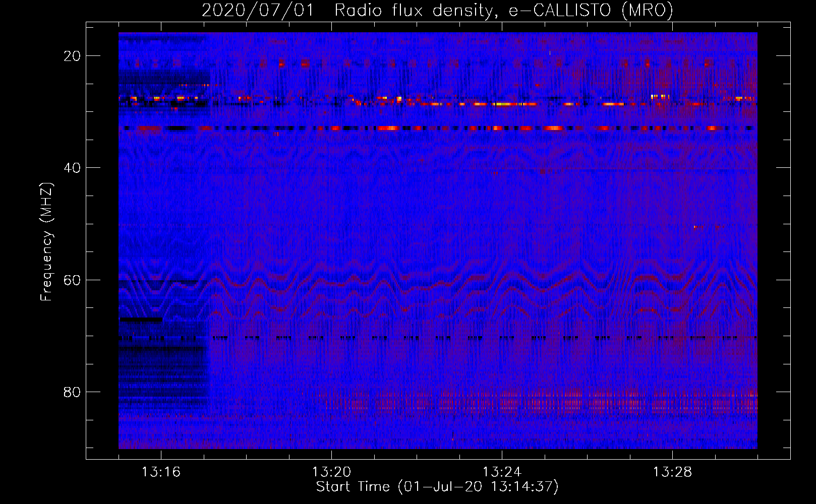
Task: Click the 13:20 time tick label
Action: pyautogui.click(x=331, y=472)
